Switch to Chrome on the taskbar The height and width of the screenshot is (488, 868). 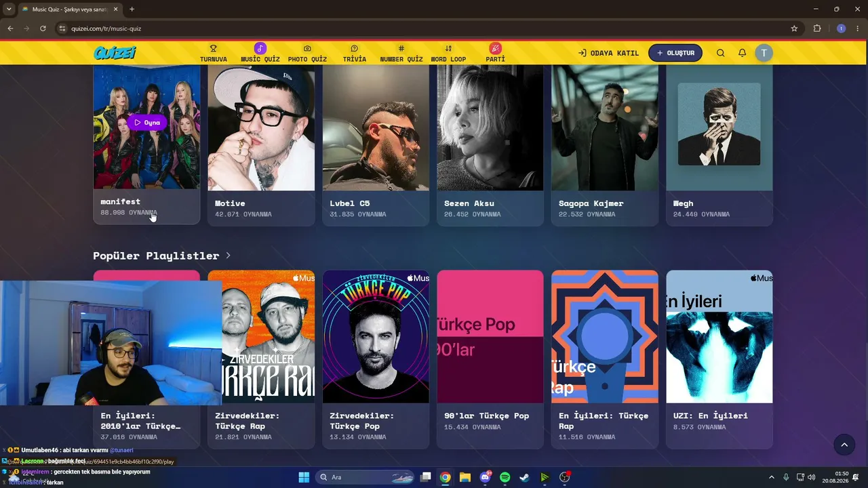445,477
